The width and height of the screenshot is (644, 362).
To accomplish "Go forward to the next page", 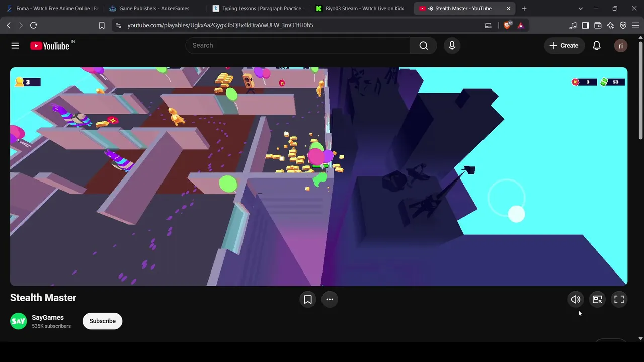I will (x=21, y=25).
